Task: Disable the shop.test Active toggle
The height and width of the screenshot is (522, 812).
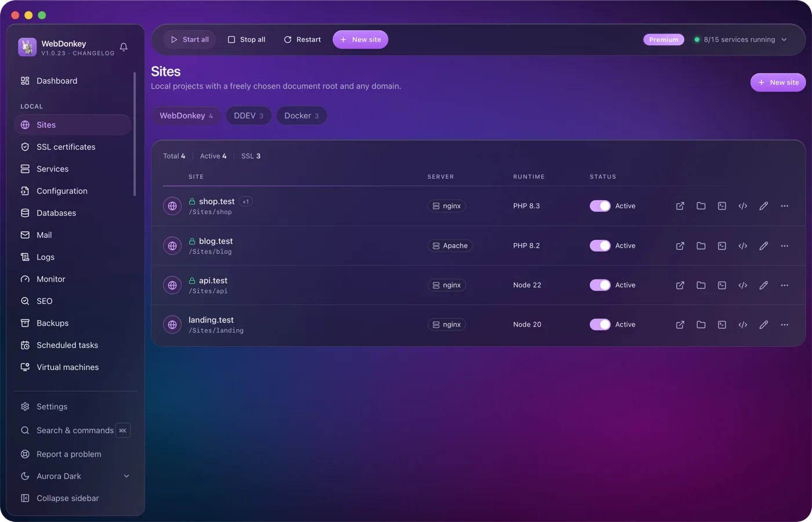Action: pyautogui.click(x=600, y=206)
